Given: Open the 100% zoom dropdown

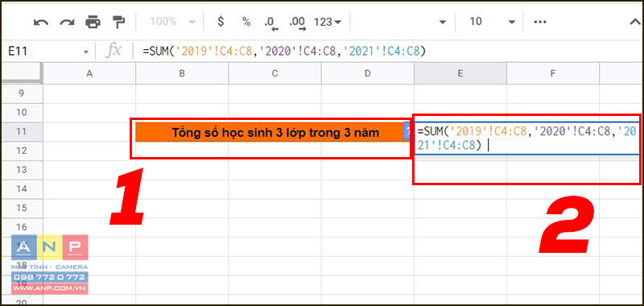Looking at the screenshot, I should (172, 22).
